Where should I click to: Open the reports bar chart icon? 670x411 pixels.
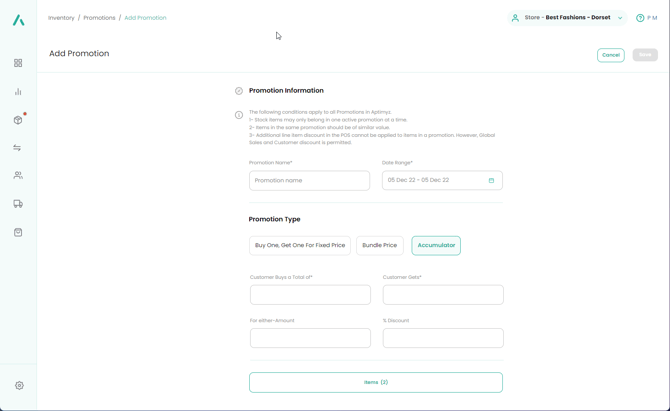18,92
